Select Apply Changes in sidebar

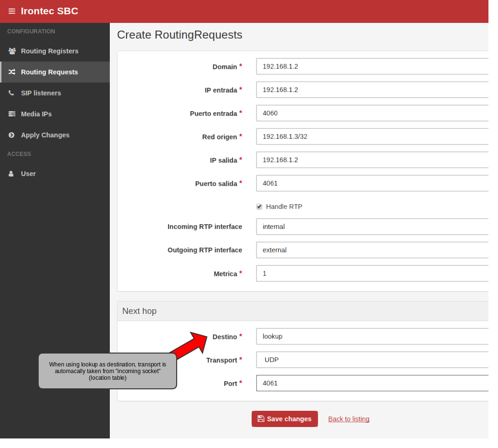[x=55, y=135]
